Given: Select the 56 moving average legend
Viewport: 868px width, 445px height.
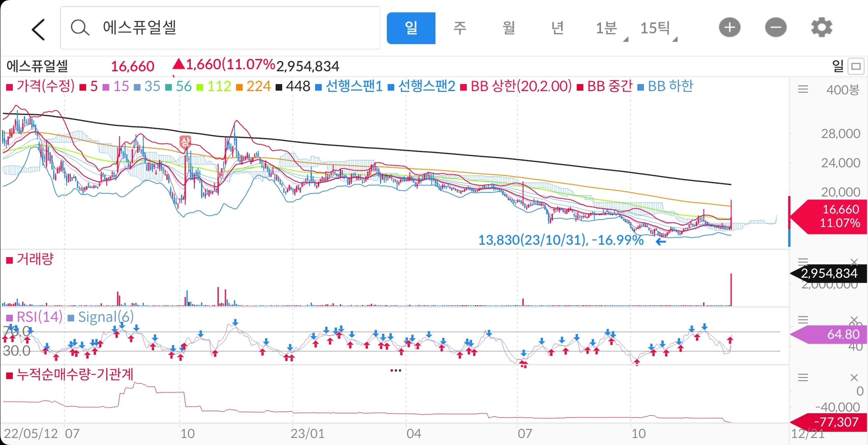Looking at the screenshot, I should coord(179,86).
